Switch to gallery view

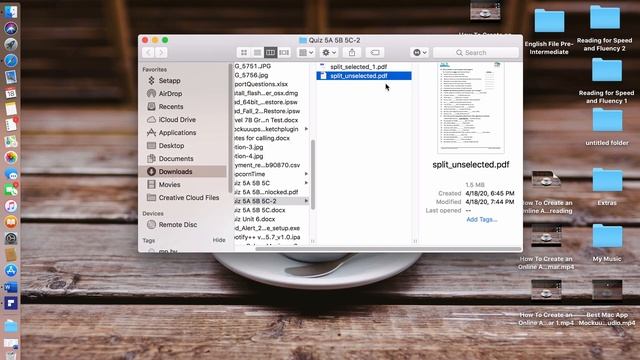click(284, 52)
